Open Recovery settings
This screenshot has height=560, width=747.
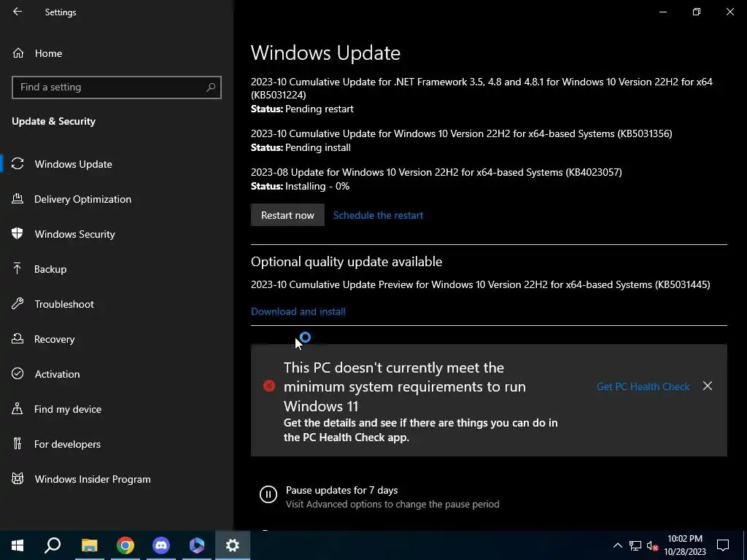[54, 339]
